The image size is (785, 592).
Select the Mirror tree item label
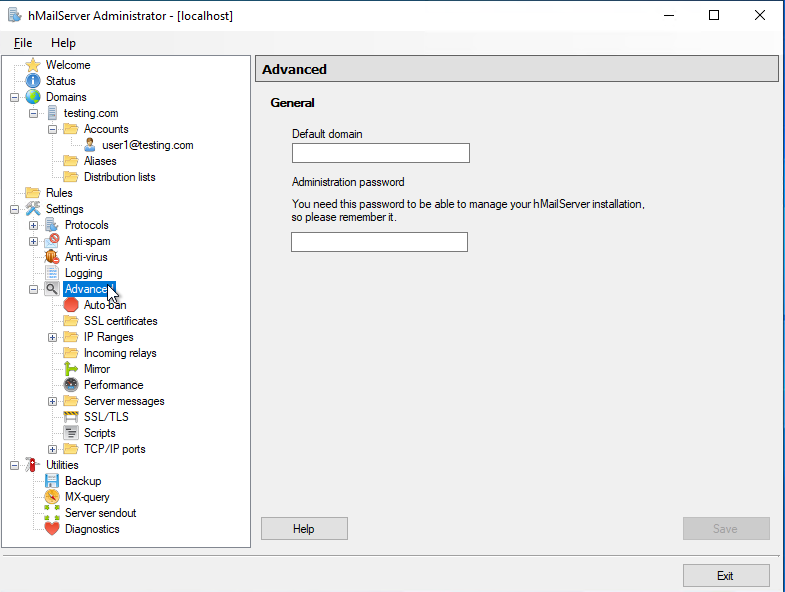[x=97, y=369]
